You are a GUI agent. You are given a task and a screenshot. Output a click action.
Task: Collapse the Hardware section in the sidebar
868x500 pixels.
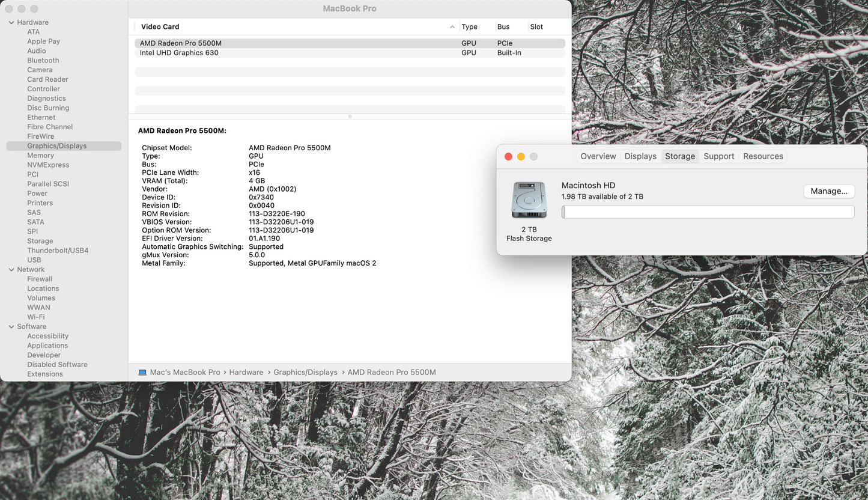[x=11, y=22]
